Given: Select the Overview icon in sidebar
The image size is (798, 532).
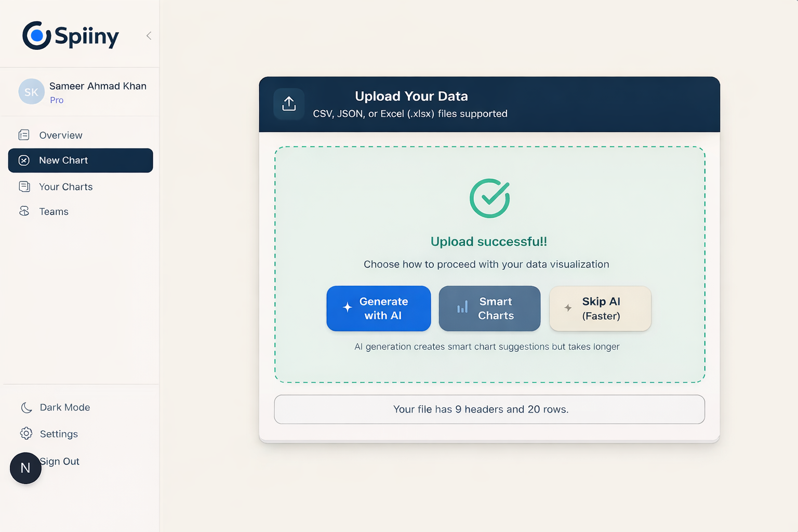Looking at the screenshot, I should point(24,135).
